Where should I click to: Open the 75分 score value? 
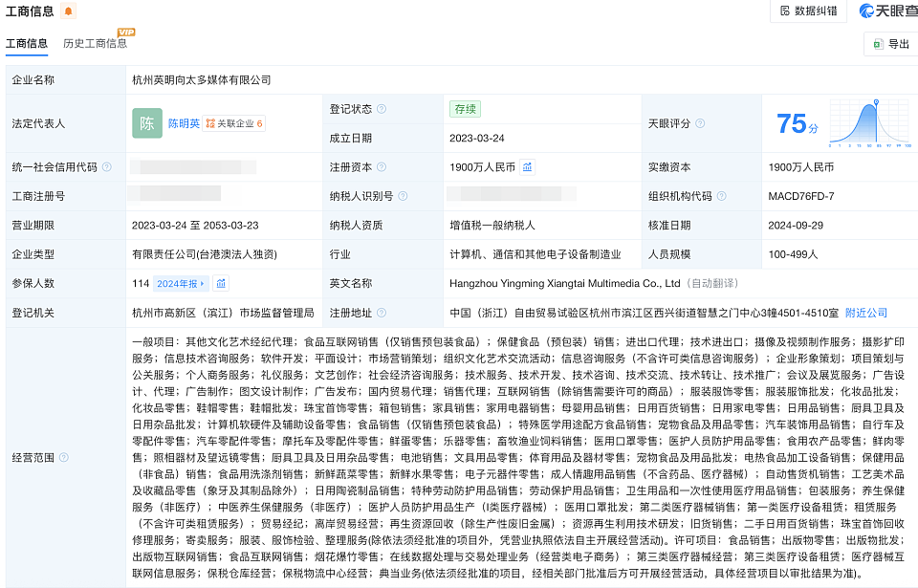coord(797,123)
